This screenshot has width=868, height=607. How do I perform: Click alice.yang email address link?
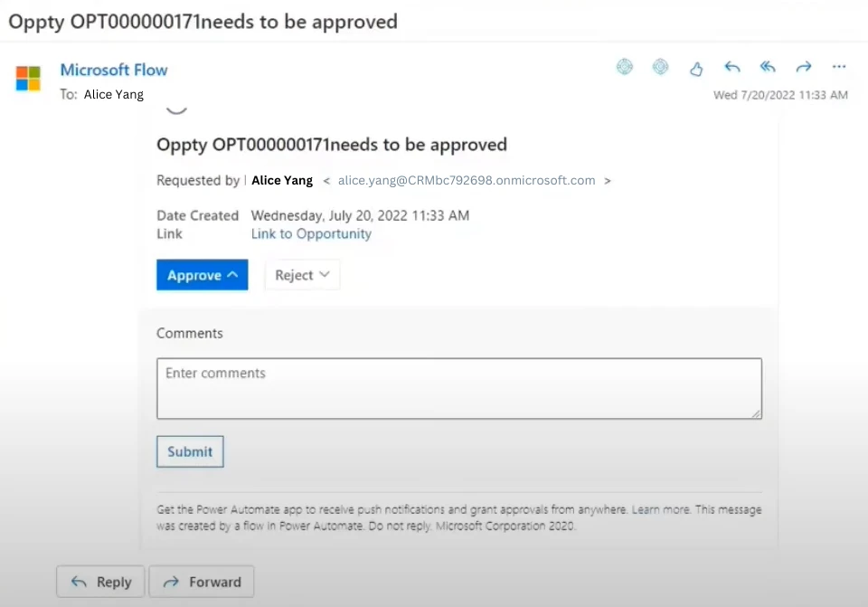point(467,180)
